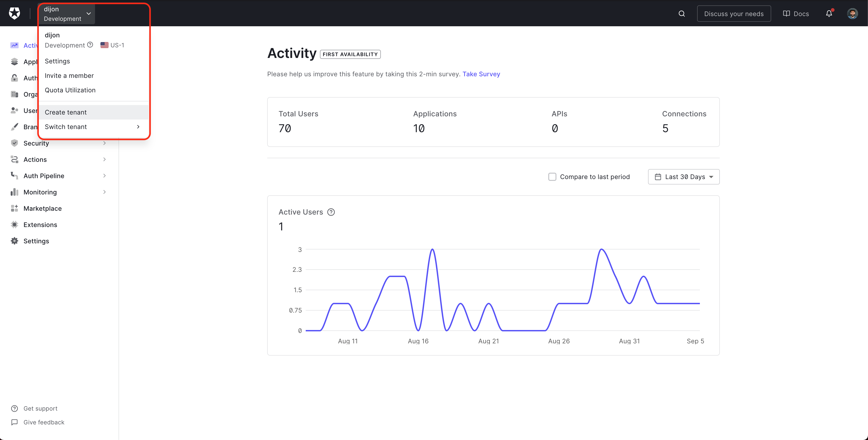868x440 pixels.
Task: Click the Activity chart sidebar icon
Action: click(14, 45)
